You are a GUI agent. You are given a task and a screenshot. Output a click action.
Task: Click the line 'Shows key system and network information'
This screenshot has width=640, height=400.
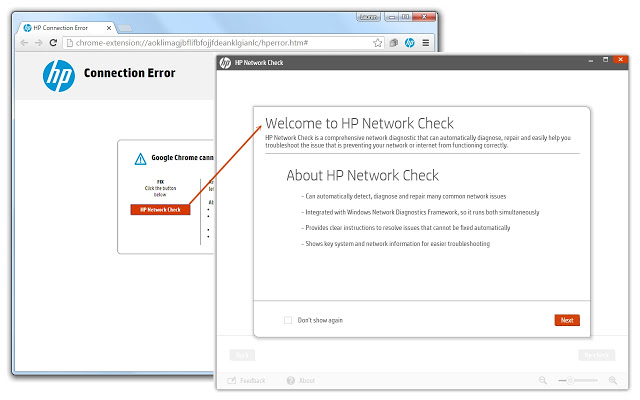pyautogui.click(x=396, y=244)
